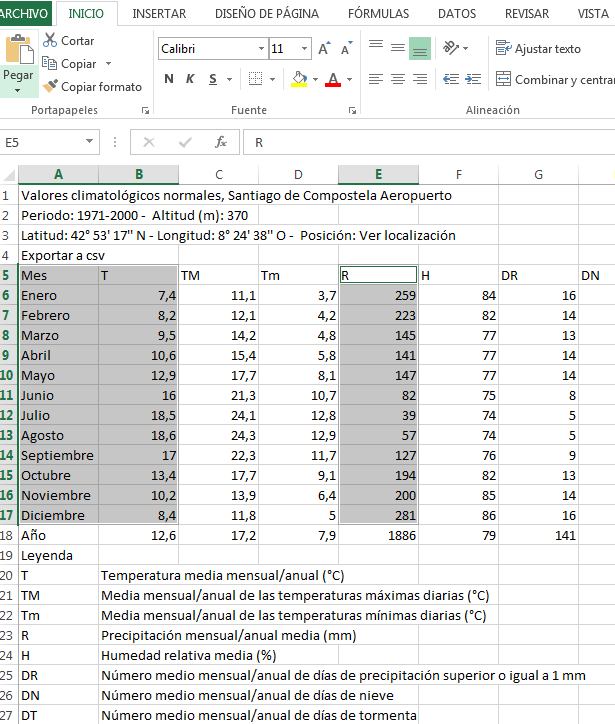This screenshot has width=615, height=724.
Task: Open borders dropdown arrow
Action: (x=272, y=79)
